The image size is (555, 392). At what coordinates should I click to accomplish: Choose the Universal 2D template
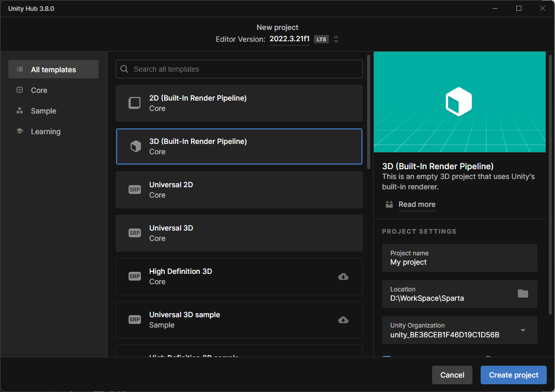coord(239,190)
